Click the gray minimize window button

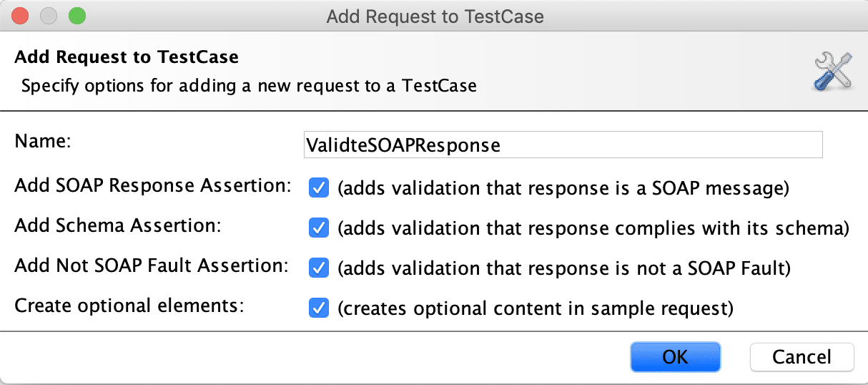[x=48, y=15]
